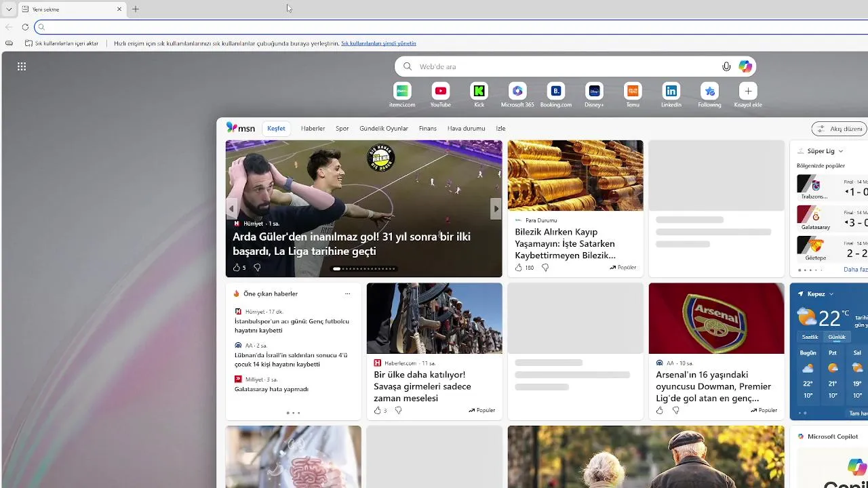Open the Disney+ shortcut tile
This screenshot has width=868, height=488.
[594, 95]
